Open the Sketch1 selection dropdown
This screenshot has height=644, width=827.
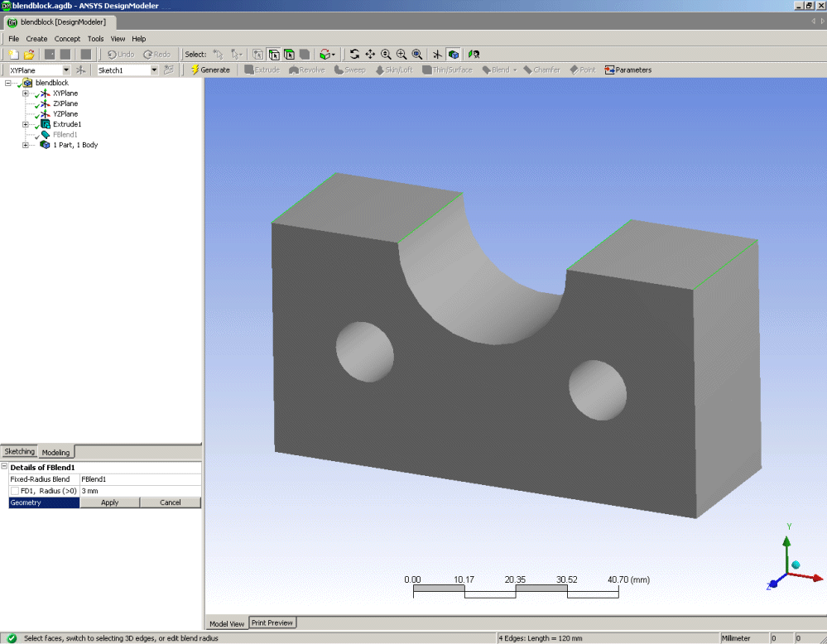click(x=154, y=70)
